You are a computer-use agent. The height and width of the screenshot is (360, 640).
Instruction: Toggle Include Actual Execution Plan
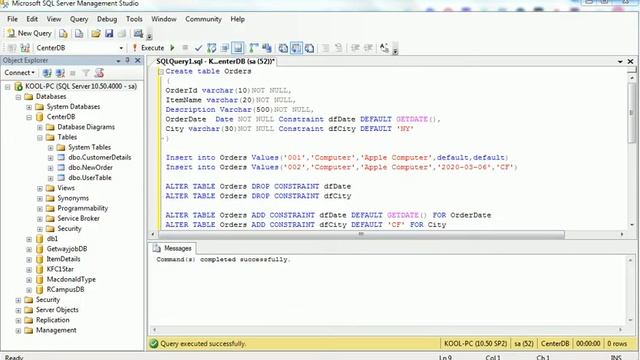pyautogui.click(x=253, y=48)
